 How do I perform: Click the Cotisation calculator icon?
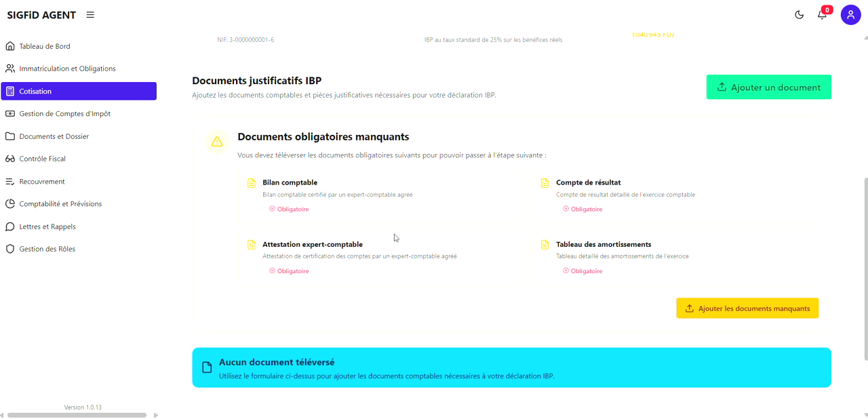point(9,91)
